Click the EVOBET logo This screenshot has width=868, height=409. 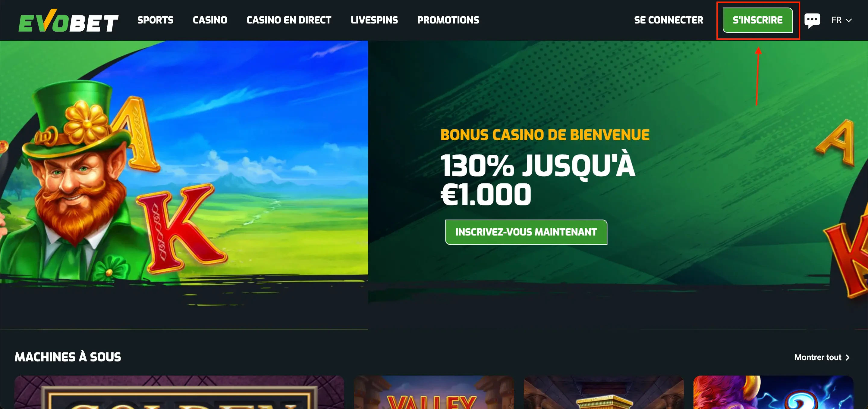click(68, 21)
